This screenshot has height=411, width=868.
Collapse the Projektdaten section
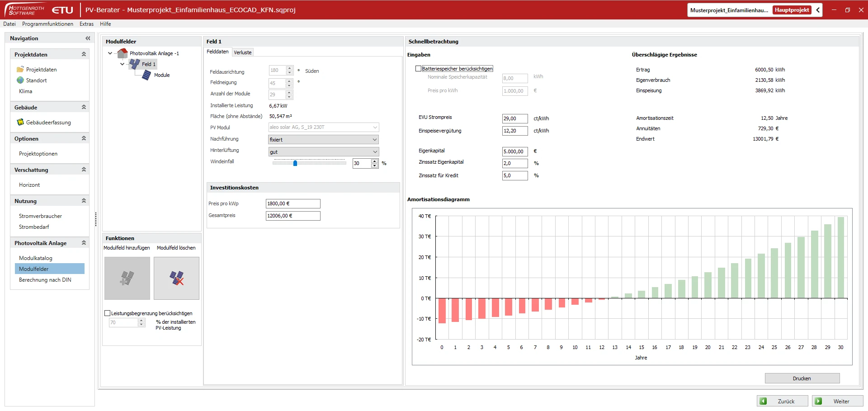pyautogui.click(x=84, y=54)
